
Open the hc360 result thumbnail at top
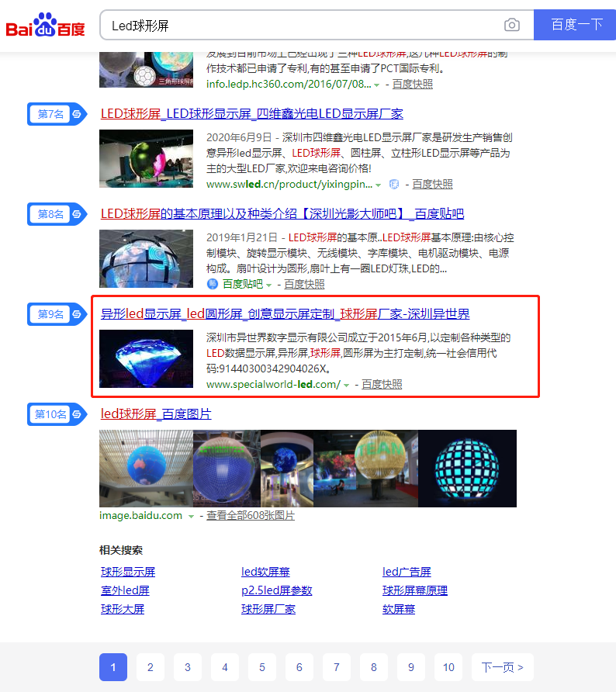point(146,70)
